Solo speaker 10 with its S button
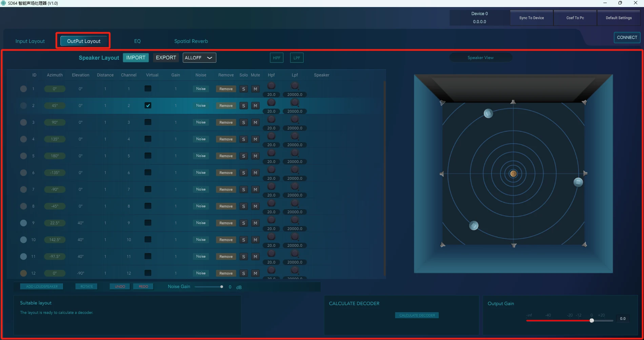This screenshot has width=644, height=340. [243, 240]
